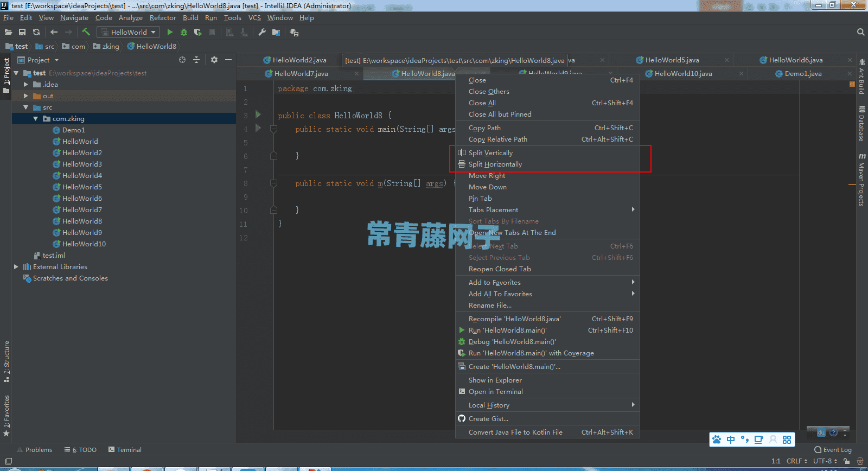The height and width of the screenshot is (471, 868).
Task: Toggle the 2: Favorites tool window stripe
Action: (7, 416)
